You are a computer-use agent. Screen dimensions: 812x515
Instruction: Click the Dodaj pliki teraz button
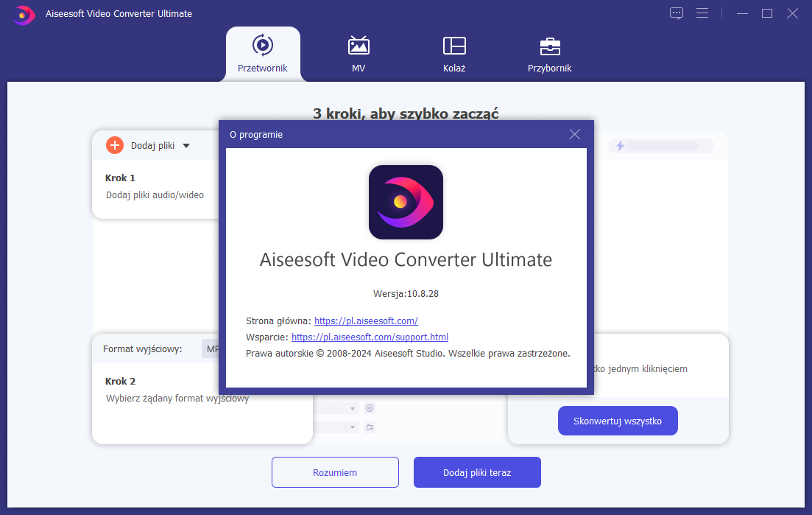coord(477,472)
